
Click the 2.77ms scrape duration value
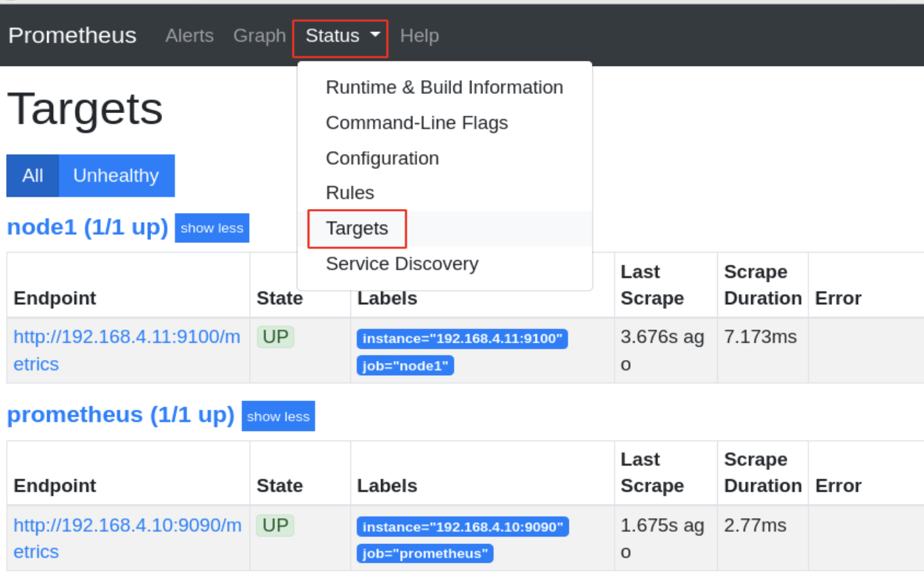click(x=755, y=525)
